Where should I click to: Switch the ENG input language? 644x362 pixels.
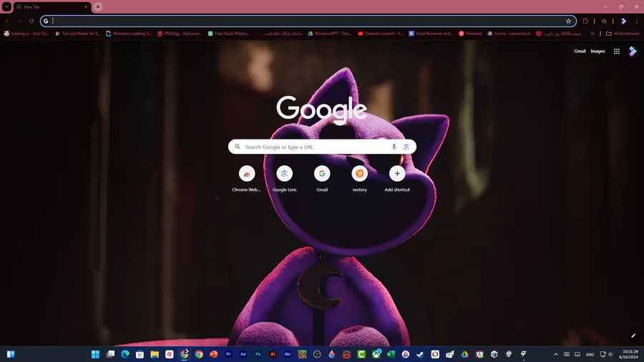590,354
